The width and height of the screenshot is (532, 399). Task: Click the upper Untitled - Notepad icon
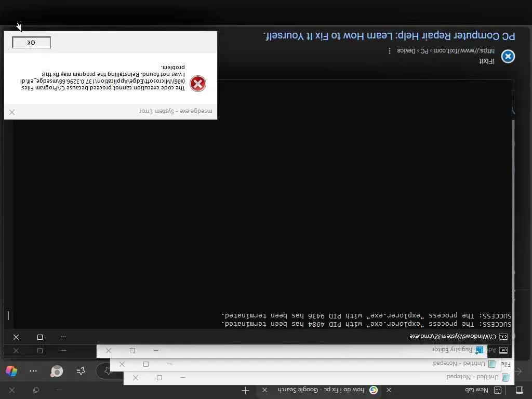coord(492,364)
